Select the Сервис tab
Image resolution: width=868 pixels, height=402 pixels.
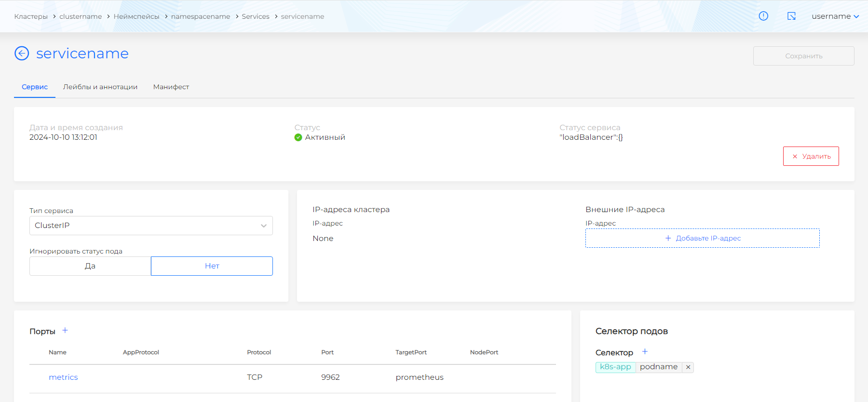pos(35,87)
